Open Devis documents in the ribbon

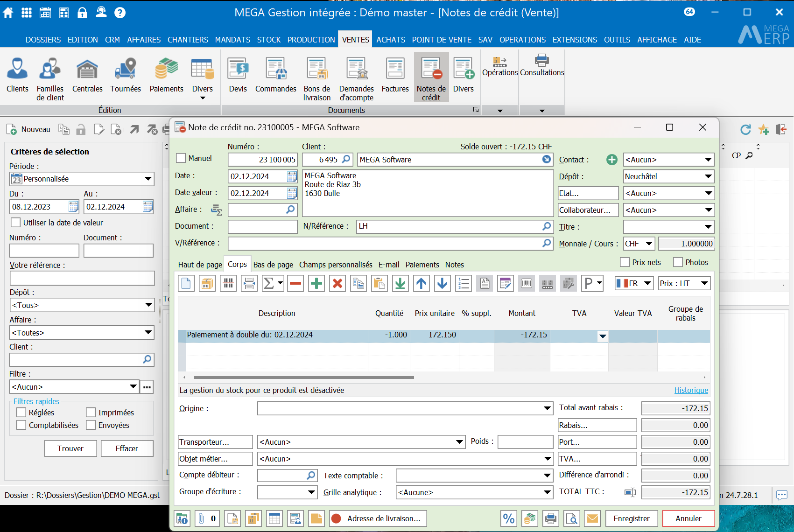[238, 76]
